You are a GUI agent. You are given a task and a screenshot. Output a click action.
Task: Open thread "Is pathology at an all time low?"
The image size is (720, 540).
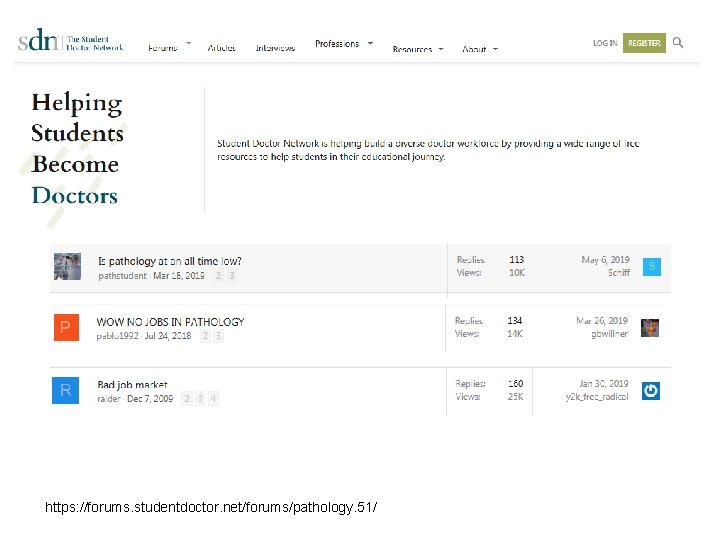pyautogui.click(x=169, y=261)
